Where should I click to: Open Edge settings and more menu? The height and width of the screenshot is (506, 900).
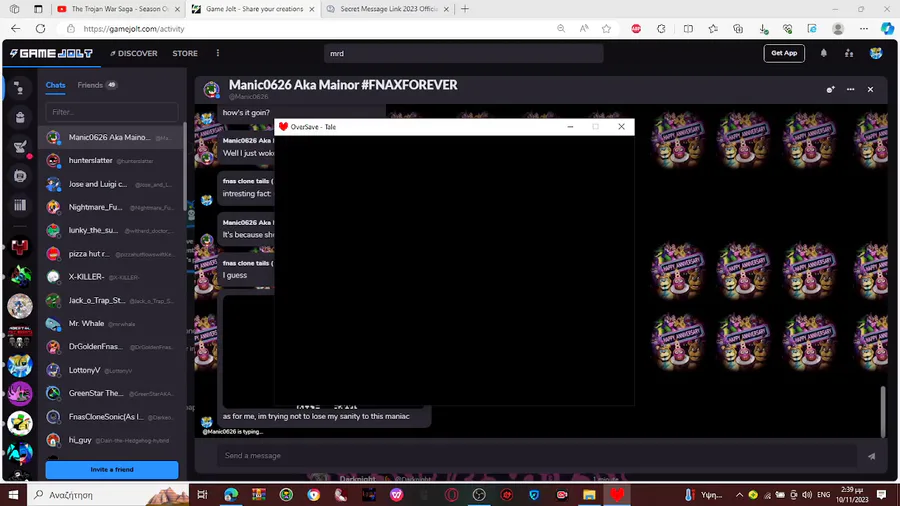pos(864,29)
